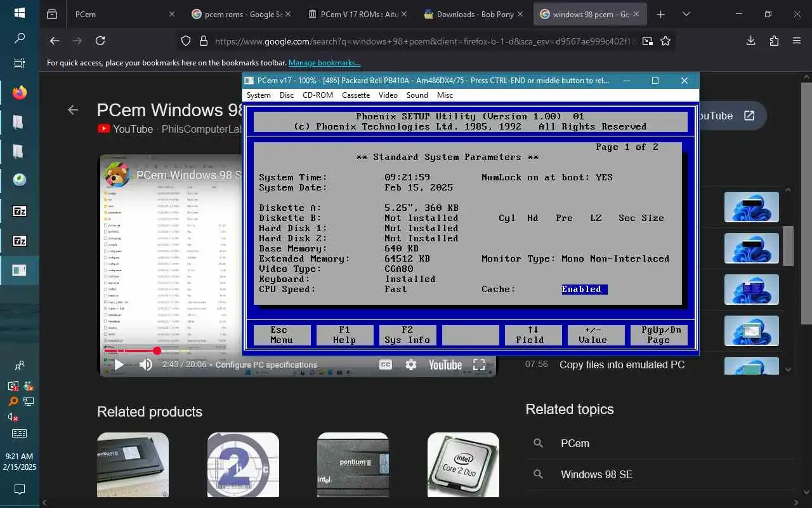The image size is (812, 508).
Task: Open the PCem Misc menu
Action: pyautogui.click(x=445, y=95)
